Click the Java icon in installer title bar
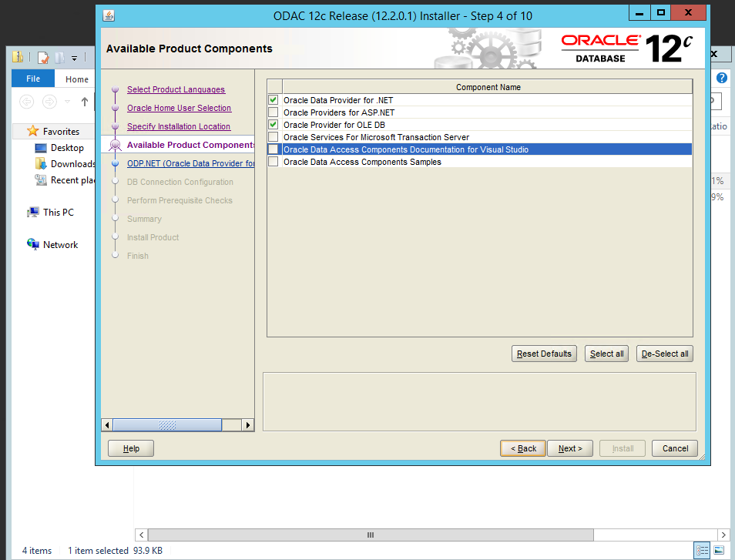 point(109,15)
